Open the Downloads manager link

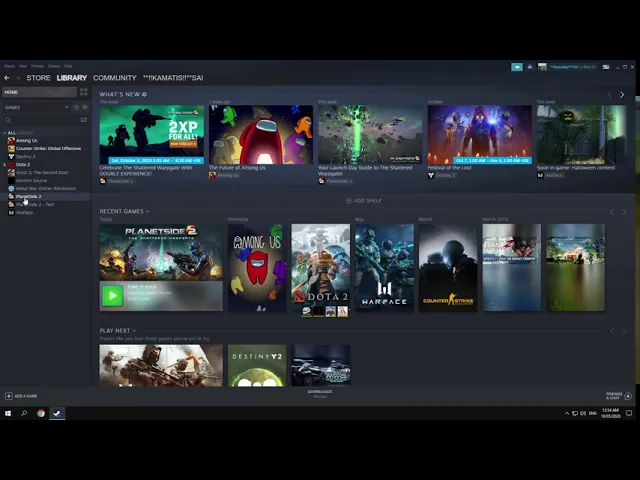coord(320,393)
